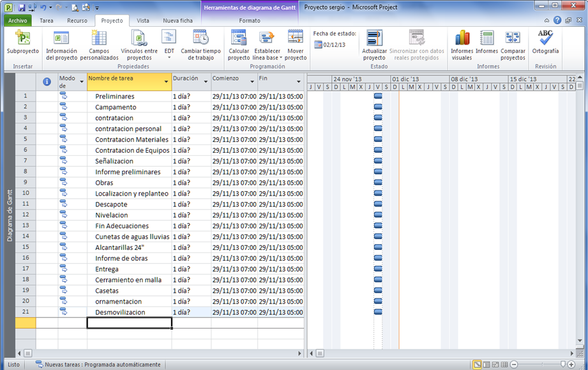Click the zoom out minus button

coord(514,364)
